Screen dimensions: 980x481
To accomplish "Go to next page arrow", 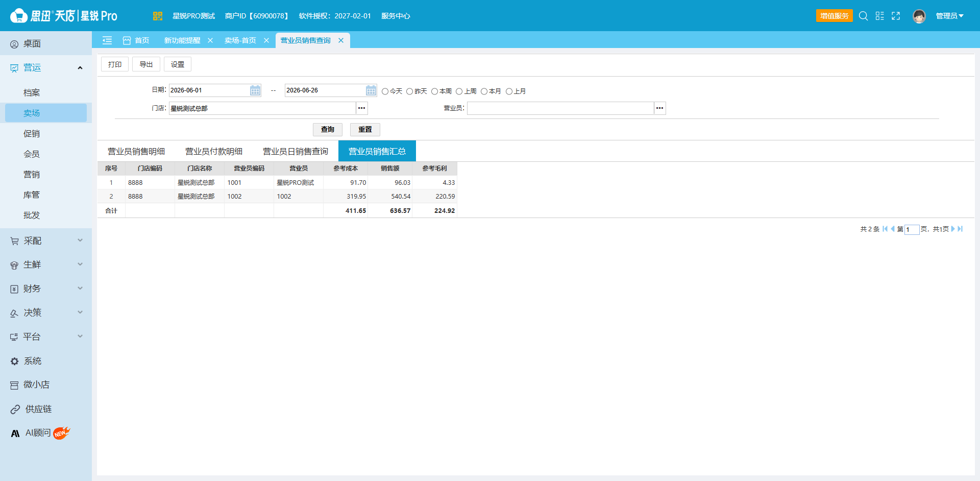I will click(953, 229).
